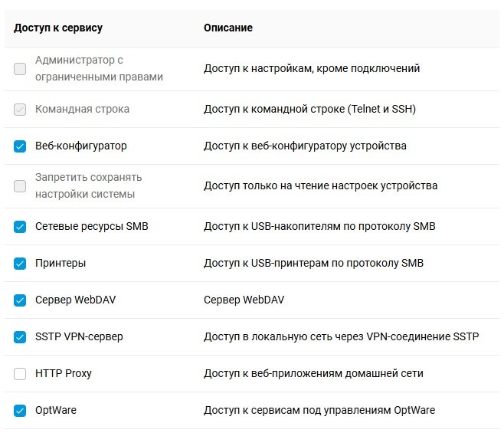Check Запретить сохранять настройки системы box
Screen dimensions: 504x446
(20, 186)
